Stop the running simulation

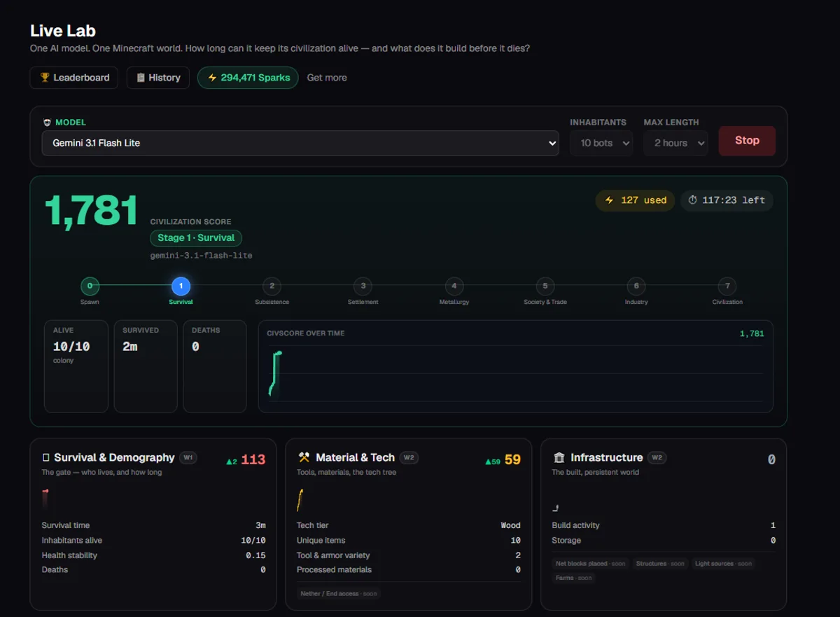747,141
